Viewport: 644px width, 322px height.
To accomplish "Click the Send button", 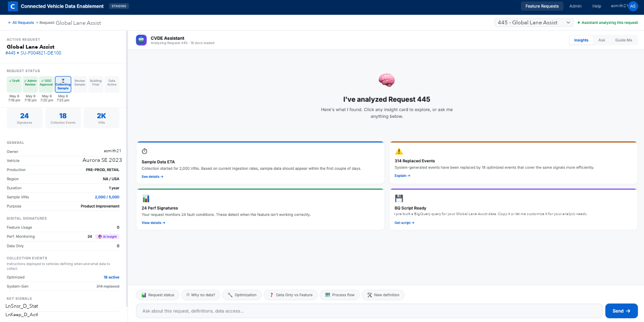I will pyautogui.click(x=621, y=311).
